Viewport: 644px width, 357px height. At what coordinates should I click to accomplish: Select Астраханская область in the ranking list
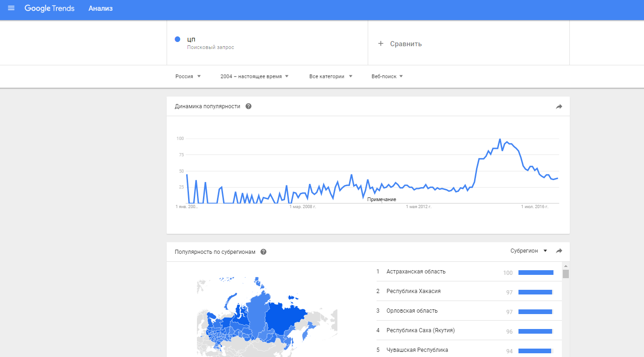tap(416, 272)
